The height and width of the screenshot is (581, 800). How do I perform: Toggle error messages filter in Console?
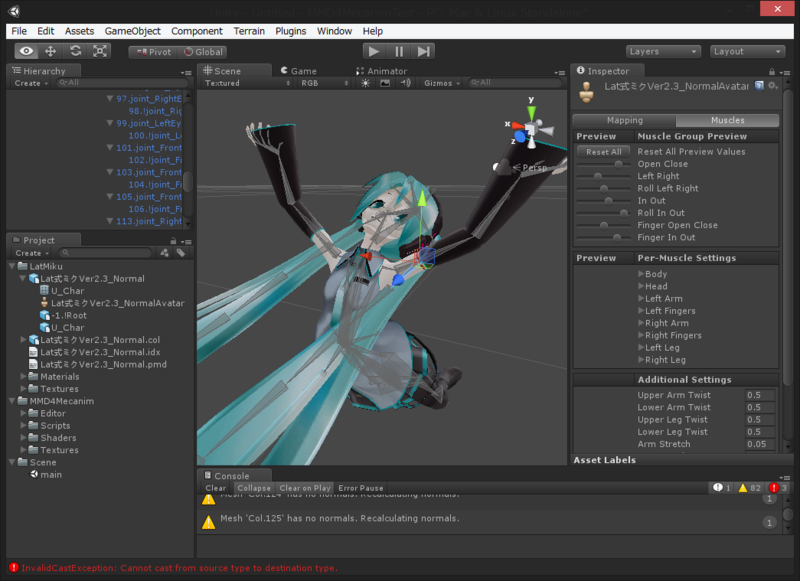pyautogui.click(x=779, y=488)
